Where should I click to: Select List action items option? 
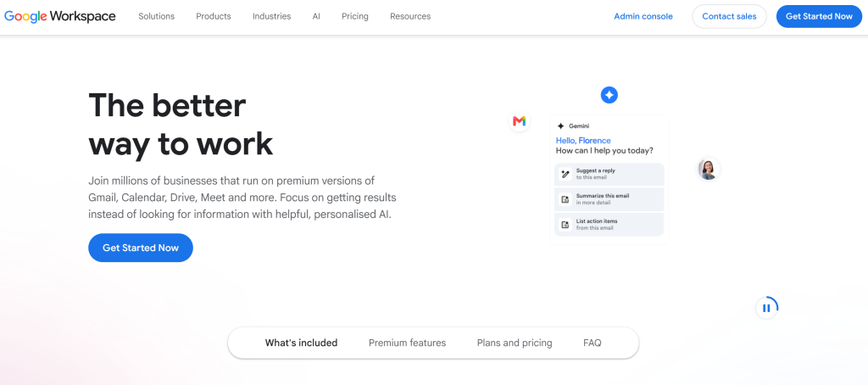tap(609, 225)
